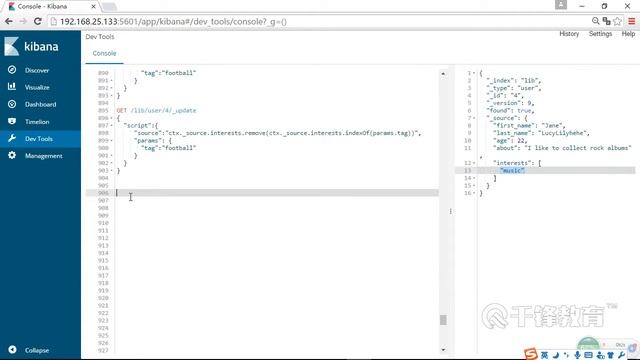Click the translate icon in the address bar
The width and height of the screenshot is (640, 360).
point(607,21)
